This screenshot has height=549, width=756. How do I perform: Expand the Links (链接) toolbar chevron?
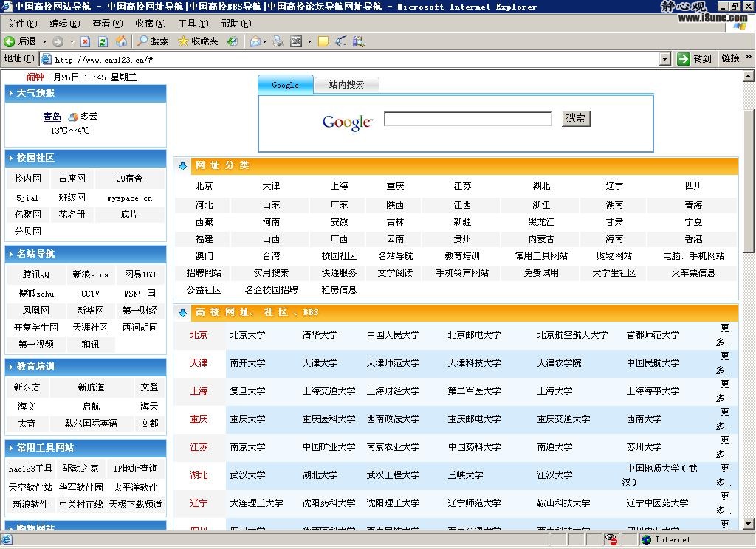[x=749, y=57]
